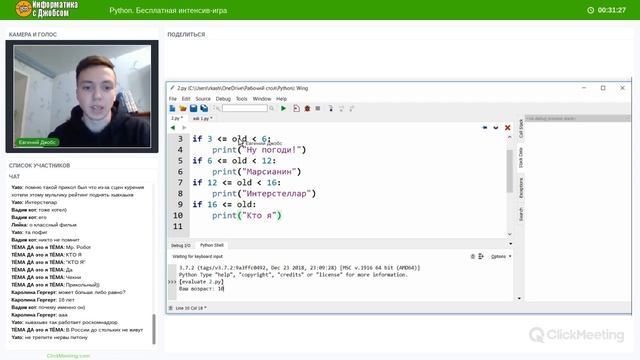
Task: Open the shell Options dropdown
Action: pos(501,256)
